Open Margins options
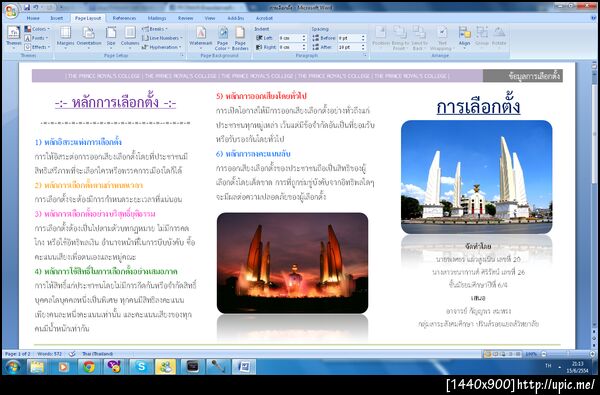The image size is (600, 395). 65,37
